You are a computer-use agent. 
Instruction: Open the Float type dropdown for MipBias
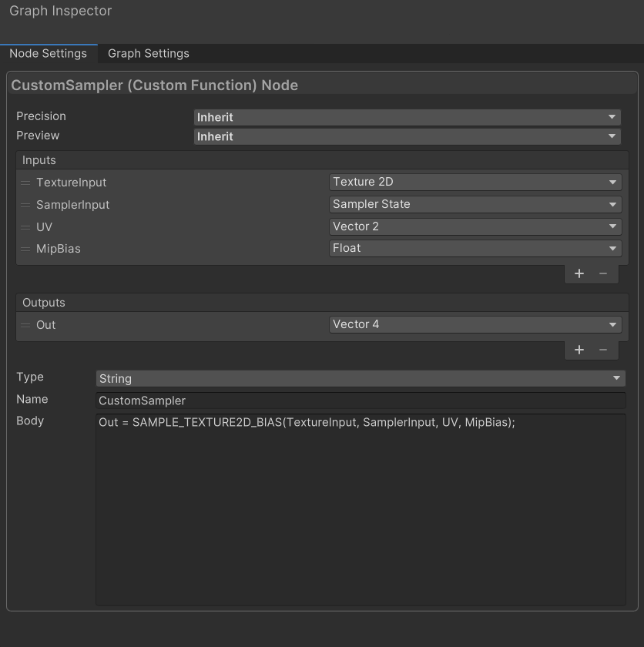pos(475,248)
